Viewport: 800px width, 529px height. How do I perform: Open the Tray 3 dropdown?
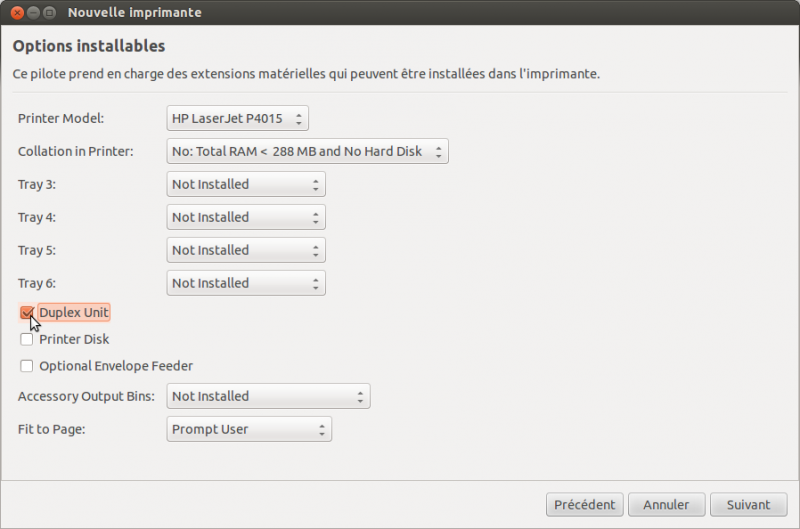[x=246, y=184]
